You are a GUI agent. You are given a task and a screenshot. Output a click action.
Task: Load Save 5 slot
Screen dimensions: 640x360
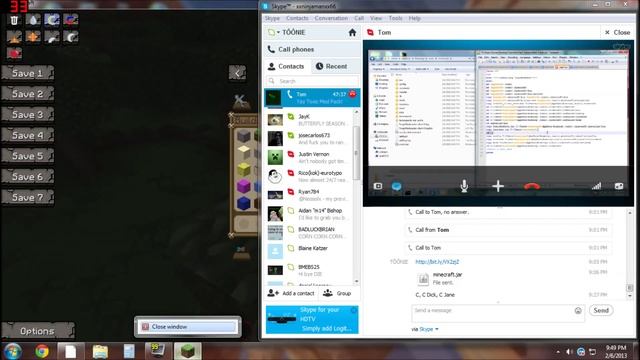[x=28, y=156]
